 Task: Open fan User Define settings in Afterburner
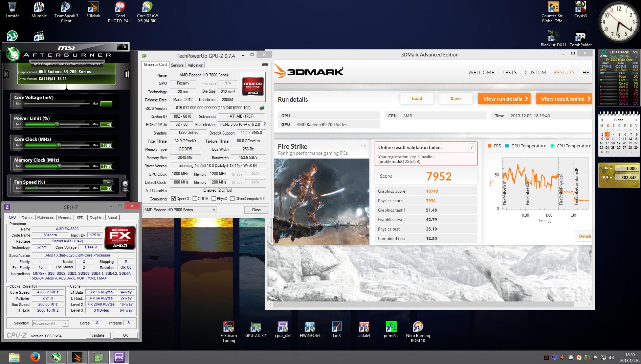(125, 186)
